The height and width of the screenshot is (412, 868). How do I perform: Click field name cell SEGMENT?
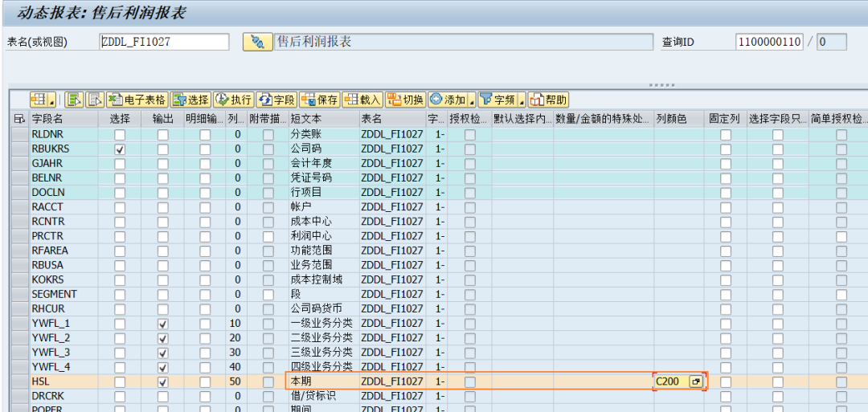[x=63, y=294]
